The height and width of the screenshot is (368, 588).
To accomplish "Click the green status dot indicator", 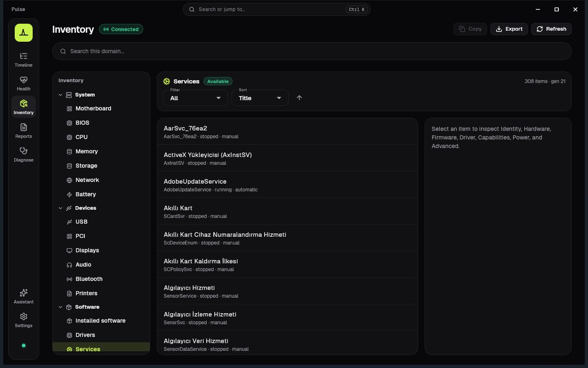I will 24,346.
